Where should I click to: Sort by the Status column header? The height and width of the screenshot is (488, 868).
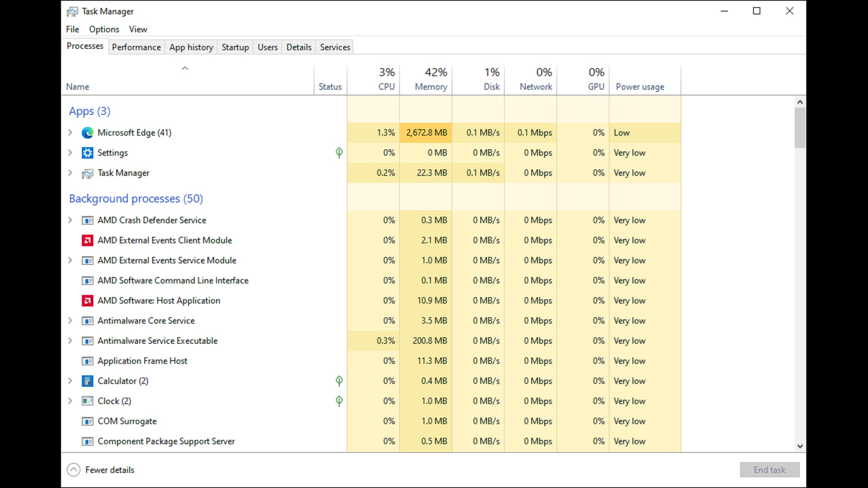[x=331, y=80]
